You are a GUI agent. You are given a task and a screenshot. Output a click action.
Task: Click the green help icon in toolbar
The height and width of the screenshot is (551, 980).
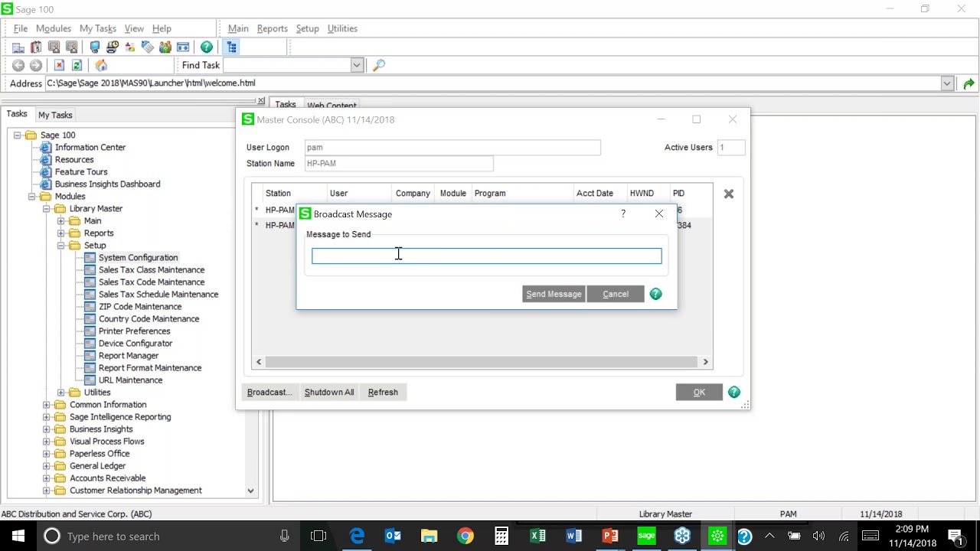pos(207,47)
